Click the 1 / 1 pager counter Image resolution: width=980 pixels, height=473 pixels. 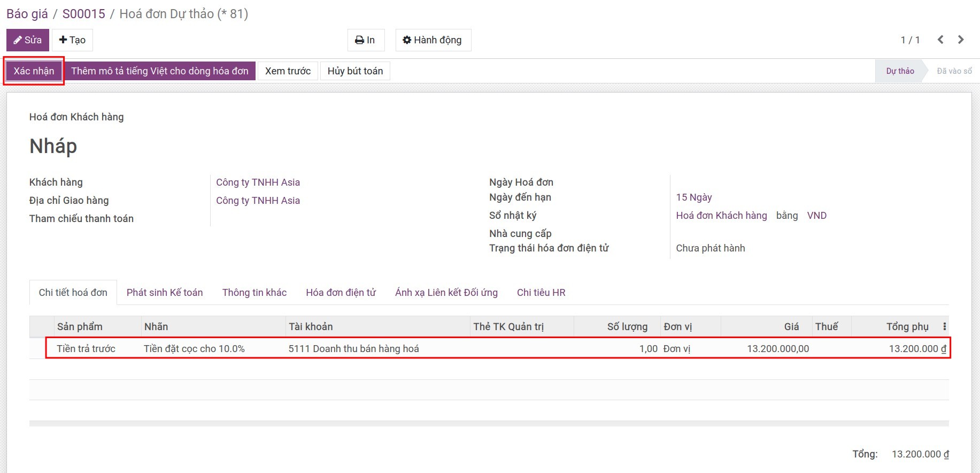point(910,40)
